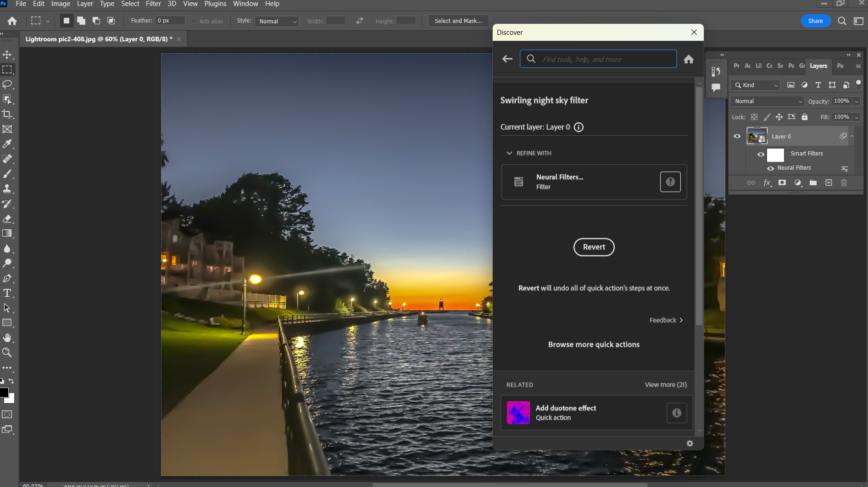Pick the Eyedropper tool
Image resolution: width=868 pixels, height=487 pixels.
click(x=7, y=144)
